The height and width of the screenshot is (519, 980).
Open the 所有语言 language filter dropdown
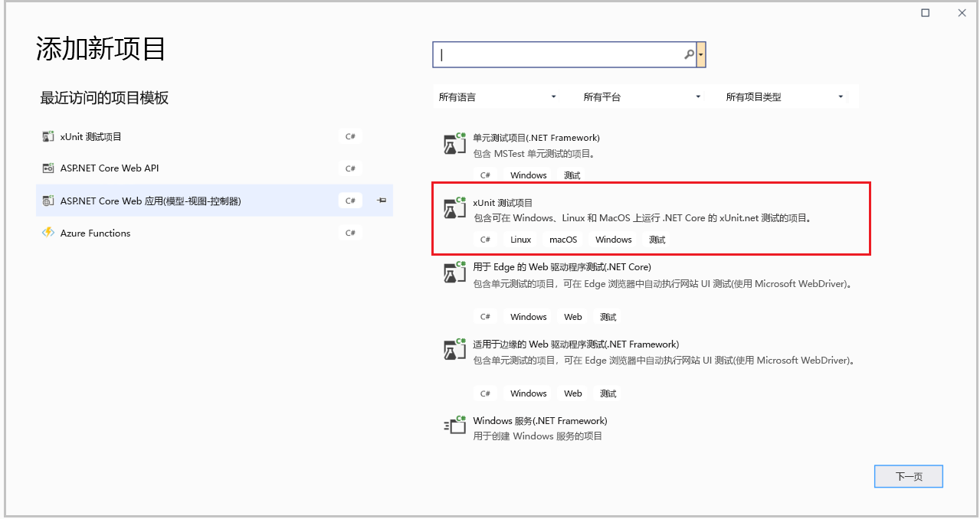click(497, 97)
